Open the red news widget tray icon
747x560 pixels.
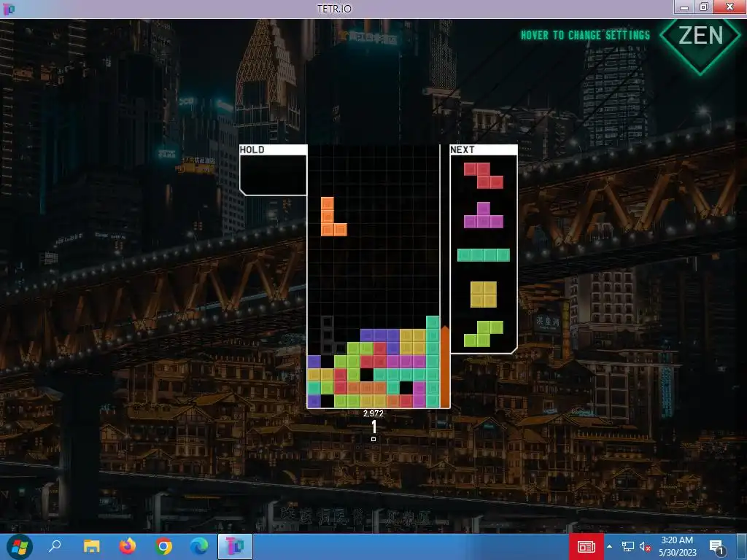[586, 547]
